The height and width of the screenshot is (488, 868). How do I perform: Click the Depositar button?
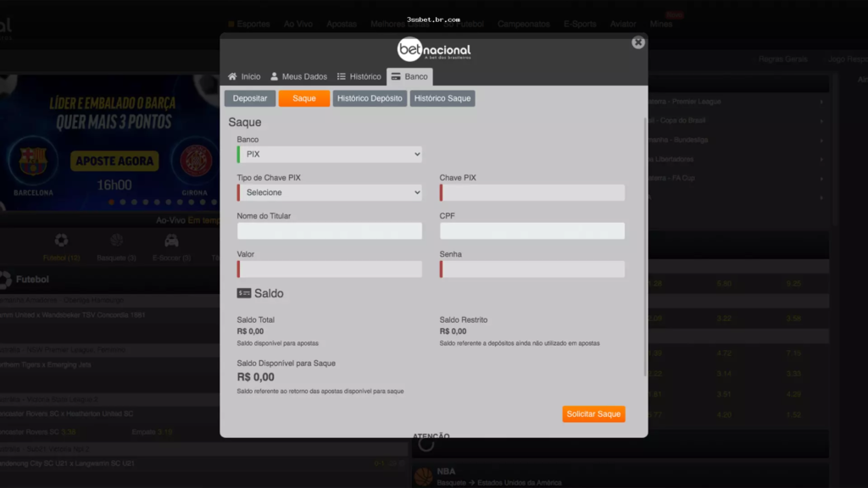click(x=250, y=98)
